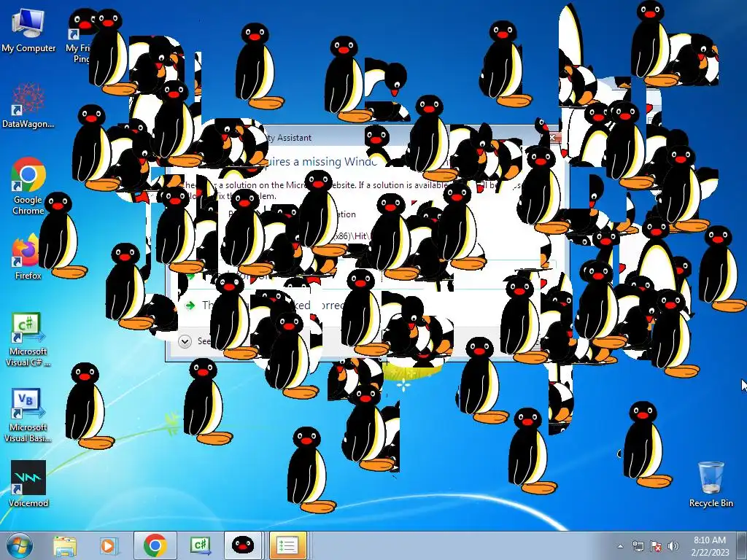Viewport: 747px width, 560px height.
Task: Open the Action Center flag icon
Action: click(656, 547)
